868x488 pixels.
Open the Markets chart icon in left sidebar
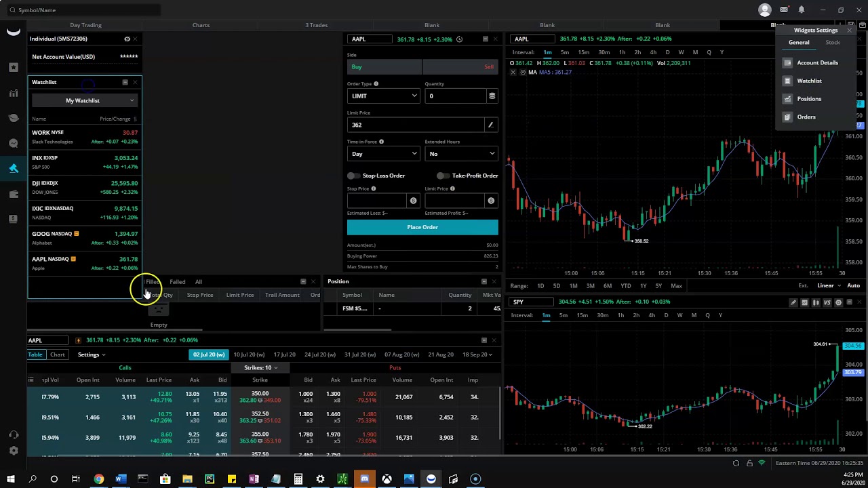click(14, 93)
